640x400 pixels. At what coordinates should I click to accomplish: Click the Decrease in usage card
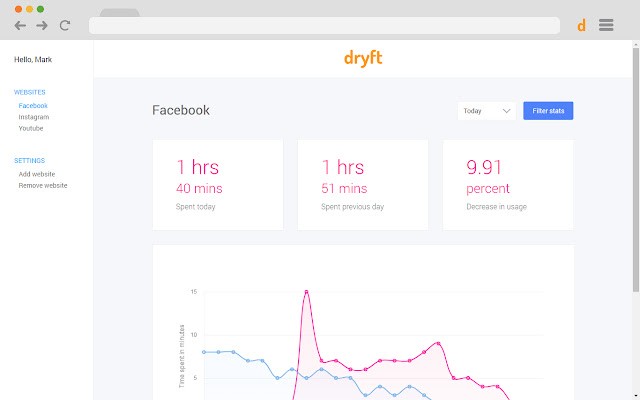pyautogui.click(x=507, y=184)
